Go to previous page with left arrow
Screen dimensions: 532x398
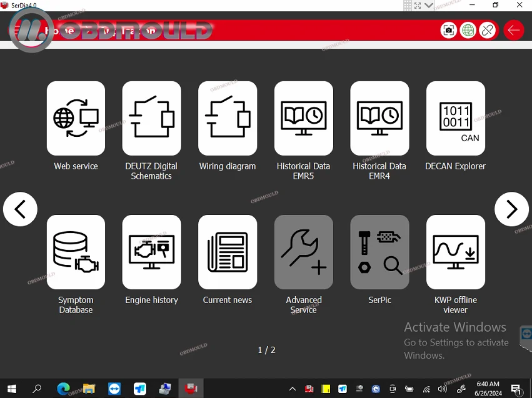coord(20,209)
